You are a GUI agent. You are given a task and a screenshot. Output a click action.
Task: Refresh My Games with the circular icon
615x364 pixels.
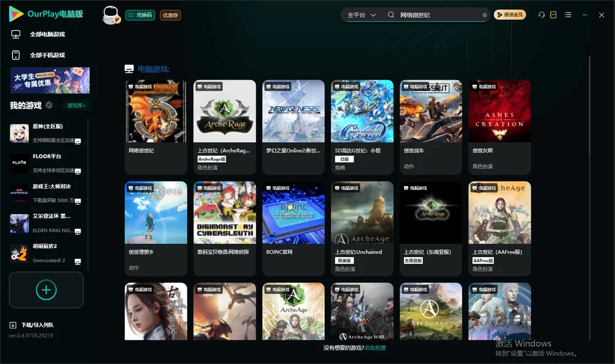point(49,105)
